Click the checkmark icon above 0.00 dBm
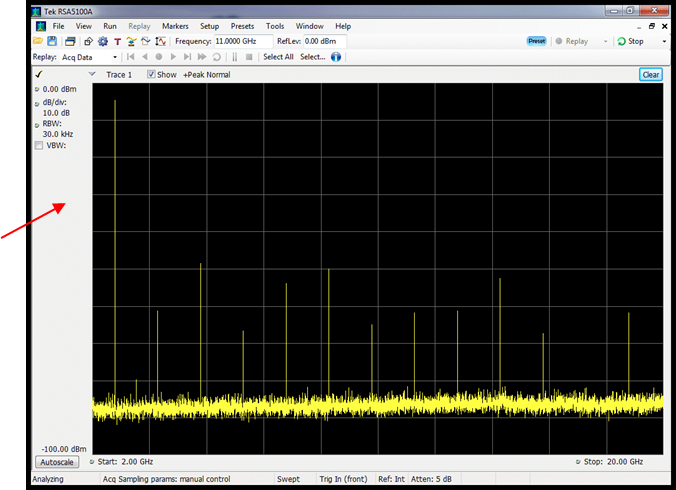The image size is (676, 490). point(38,75)
